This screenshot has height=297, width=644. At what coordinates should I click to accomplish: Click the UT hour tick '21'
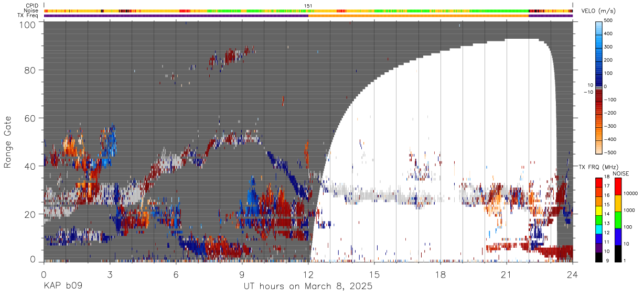pos(507,274)
